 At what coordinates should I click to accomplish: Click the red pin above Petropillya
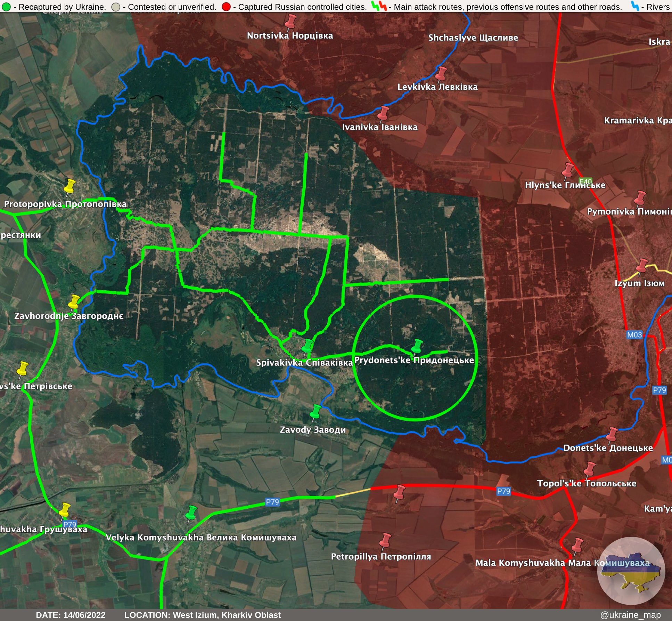tap(385, 540)
